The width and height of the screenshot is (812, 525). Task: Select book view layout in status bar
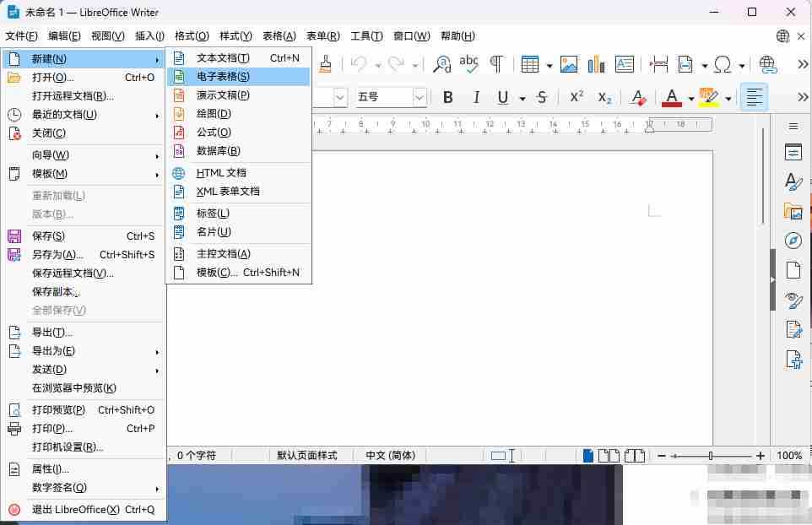tap(634, 456)
